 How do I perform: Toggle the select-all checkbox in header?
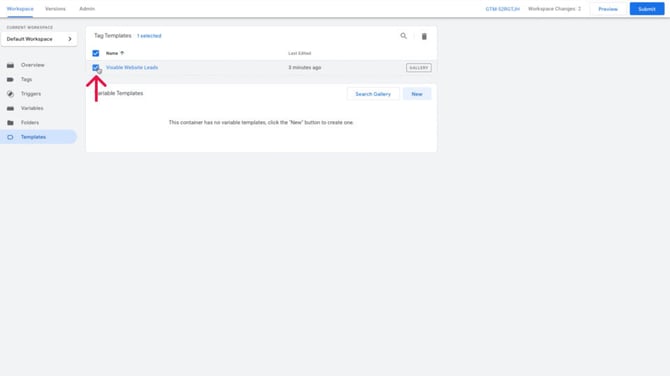96,53
